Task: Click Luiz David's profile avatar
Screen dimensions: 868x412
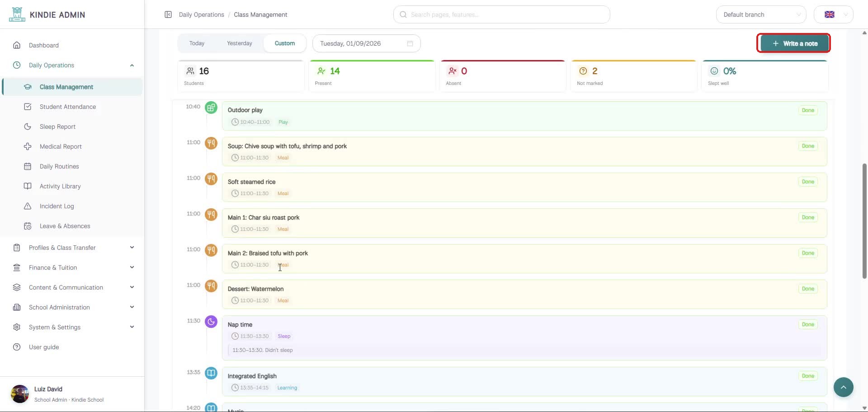Action: [x=20, y=394]
